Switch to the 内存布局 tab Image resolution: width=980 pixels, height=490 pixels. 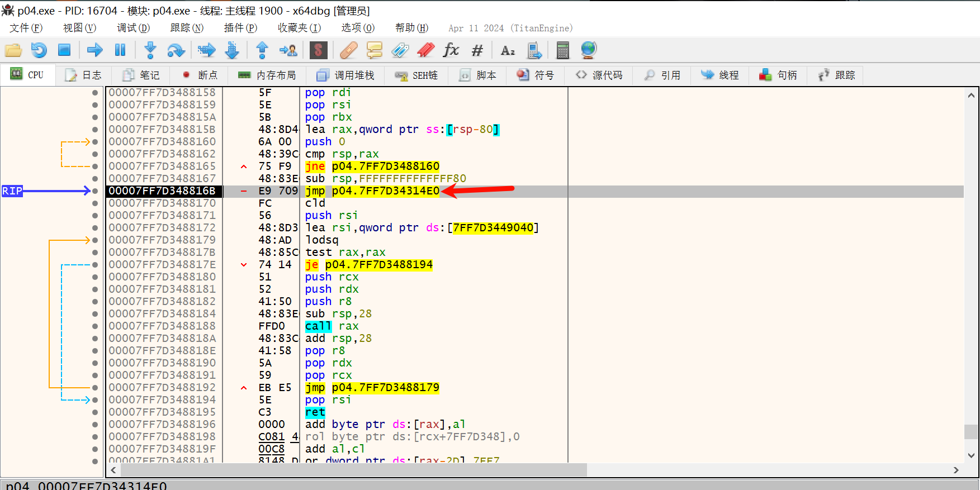267,75
